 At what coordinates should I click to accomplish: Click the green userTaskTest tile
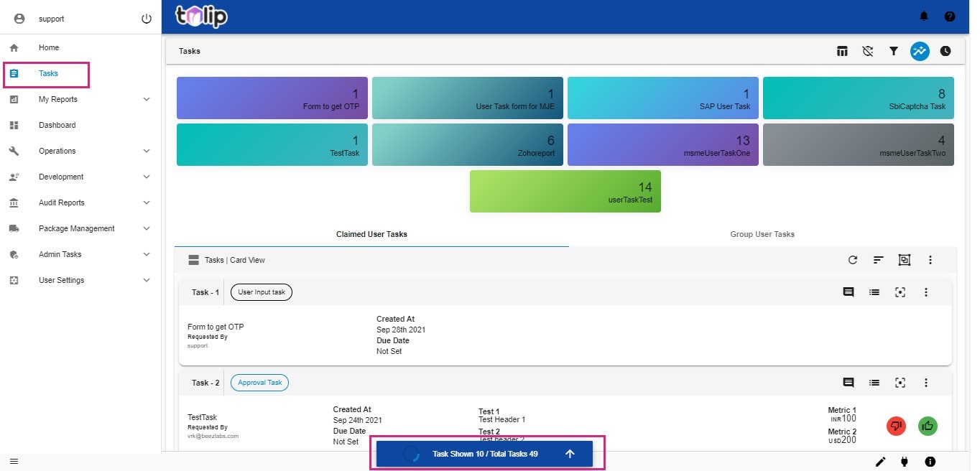[x=565, y=191]
